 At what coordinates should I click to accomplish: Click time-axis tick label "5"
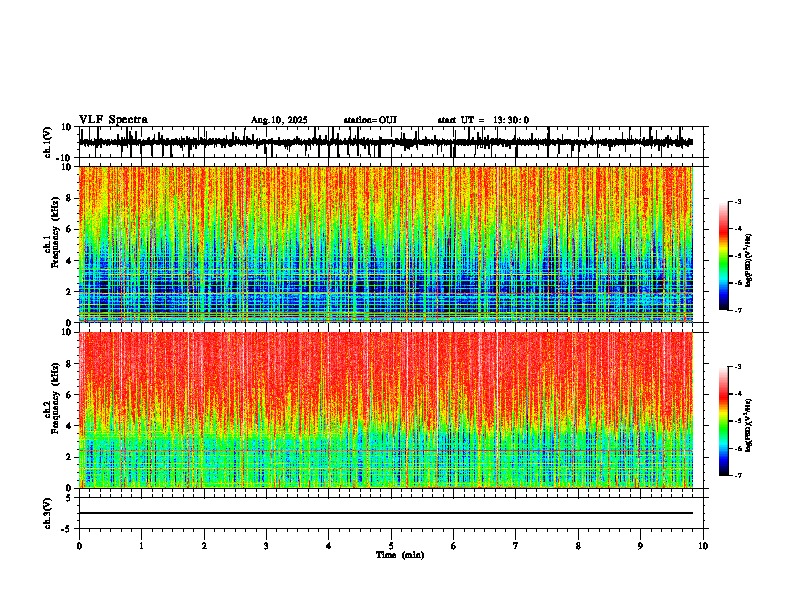[391, 546]
